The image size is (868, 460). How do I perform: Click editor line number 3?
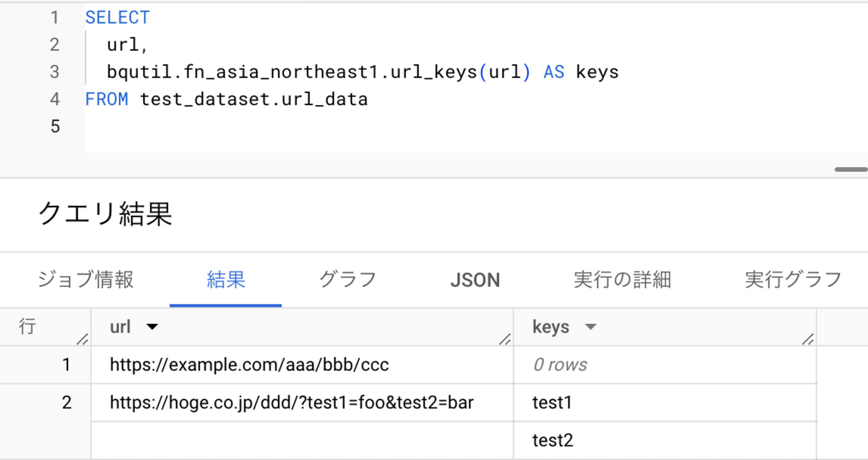tap(54, 72)
